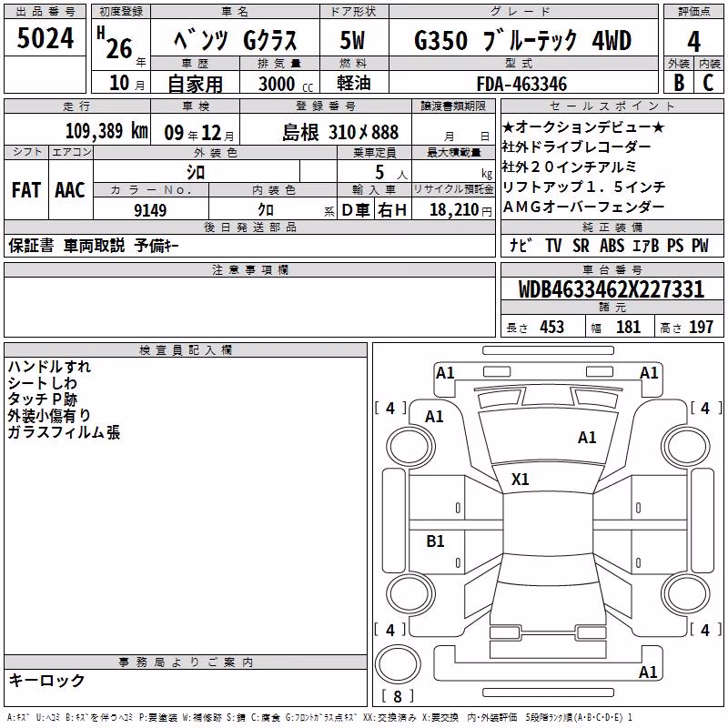Select the exterior color シロ

pyautogui.click(x=196, y=172)
